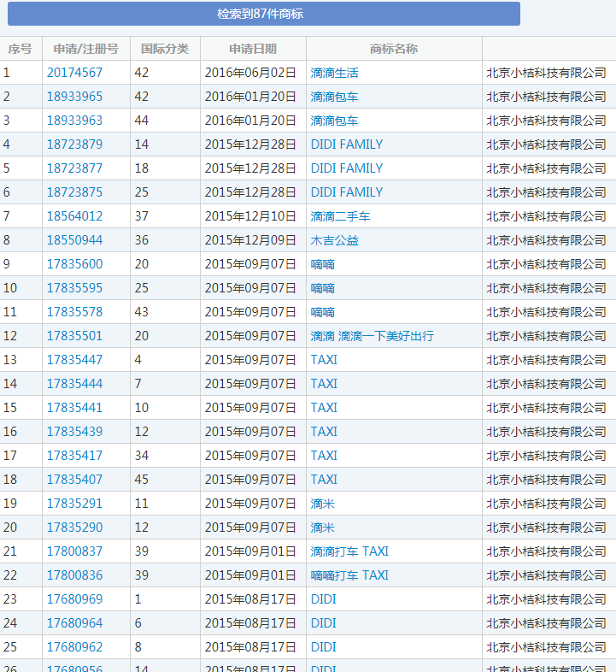Open registration number 17800837
616x672 pixels.
74,552
